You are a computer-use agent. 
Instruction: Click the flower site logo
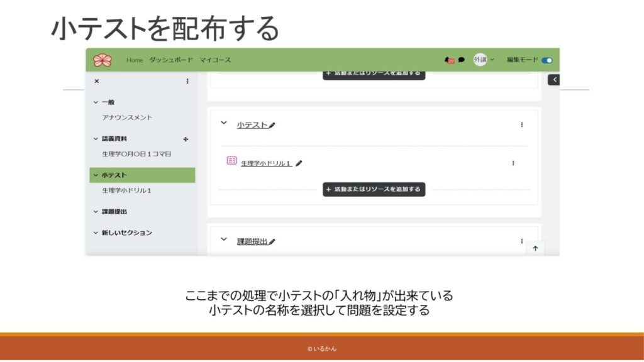coord(102,60)
